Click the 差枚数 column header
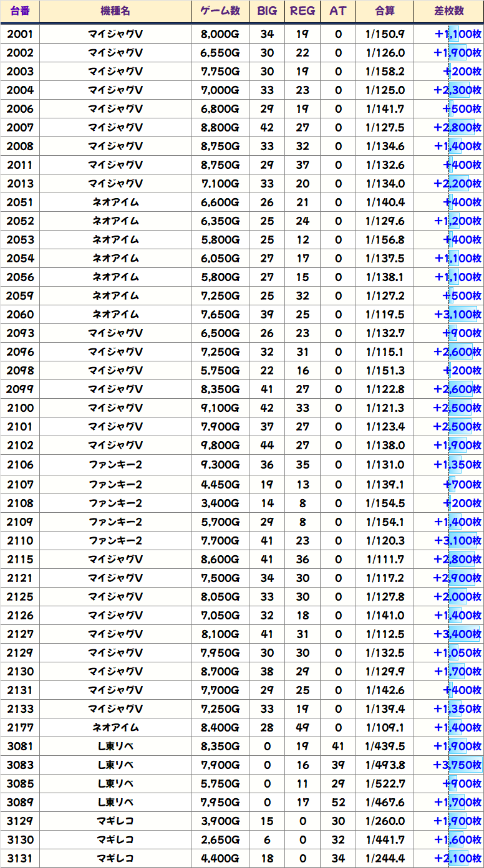The height and width of the screenshot is (868, 484). click(x=448, y=11)
